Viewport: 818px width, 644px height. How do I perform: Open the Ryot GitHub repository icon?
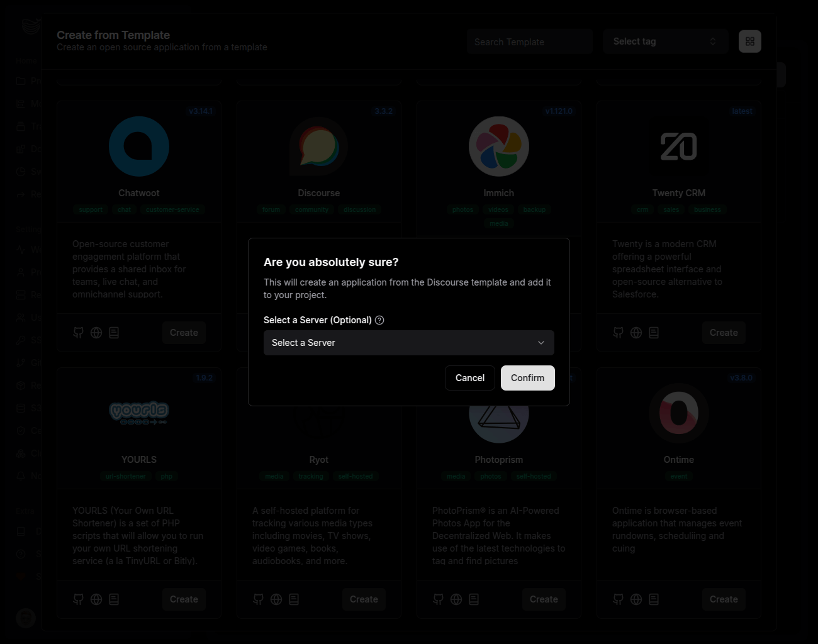point(258,599)
